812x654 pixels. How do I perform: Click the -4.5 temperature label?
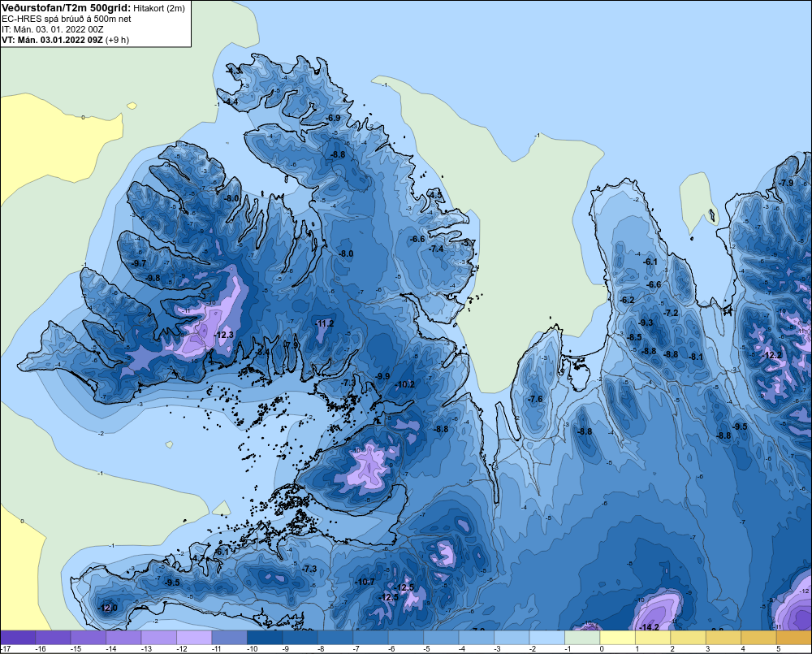coord(436,195)
